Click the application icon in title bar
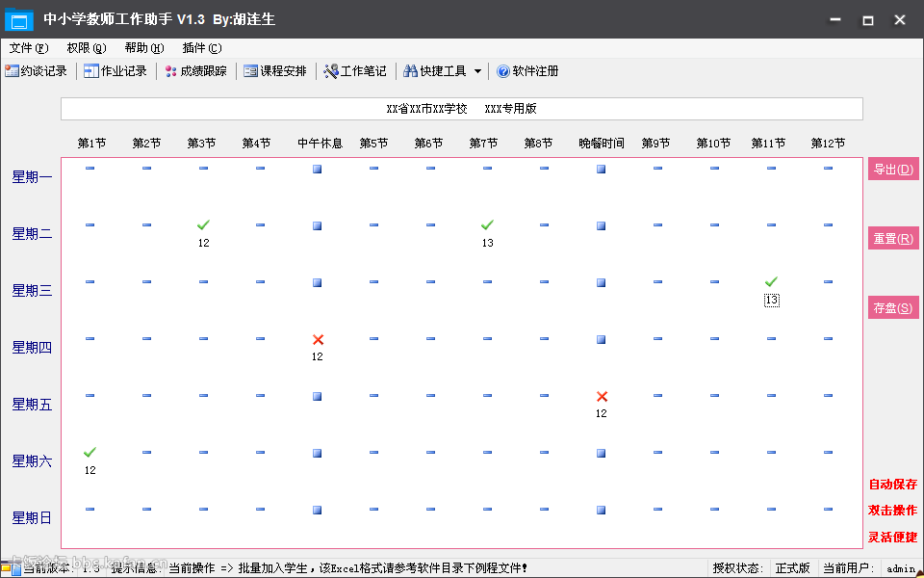 pyautogui.click(x=18, y=20)
